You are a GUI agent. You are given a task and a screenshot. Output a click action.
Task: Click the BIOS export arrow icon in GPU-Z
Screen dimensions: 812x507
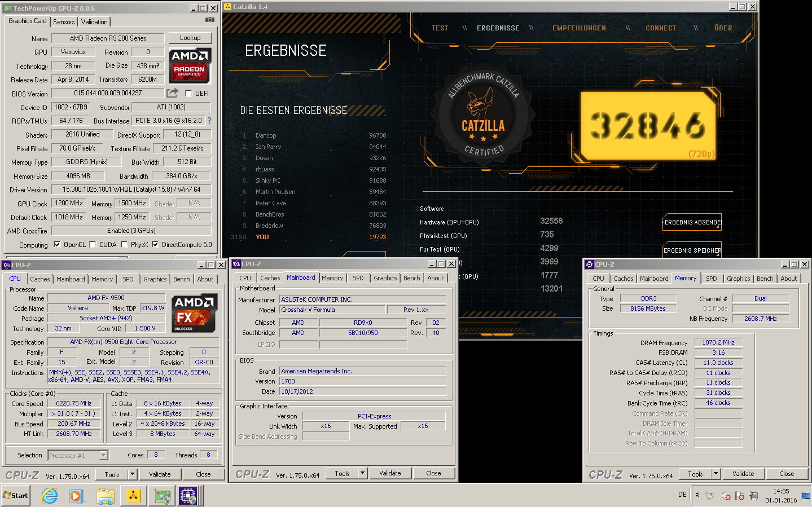click(x=172, y=93)
